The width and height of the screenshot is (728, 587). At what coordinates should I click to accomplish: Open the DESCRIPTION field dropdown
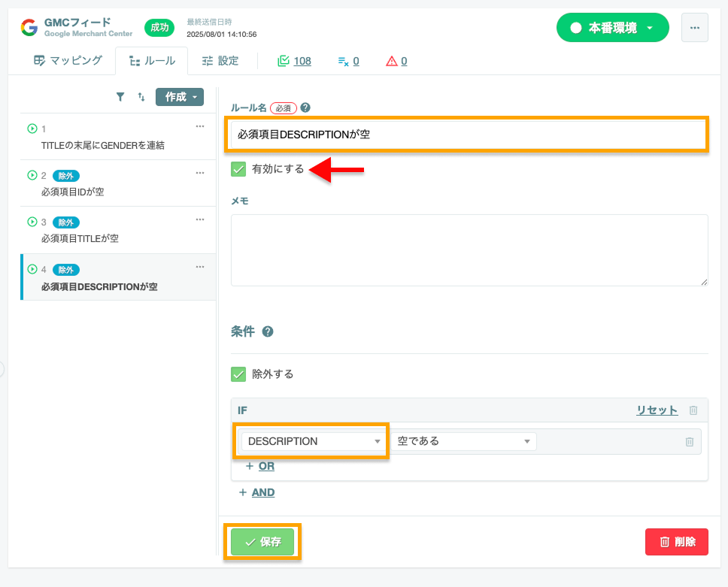point(313,441)
